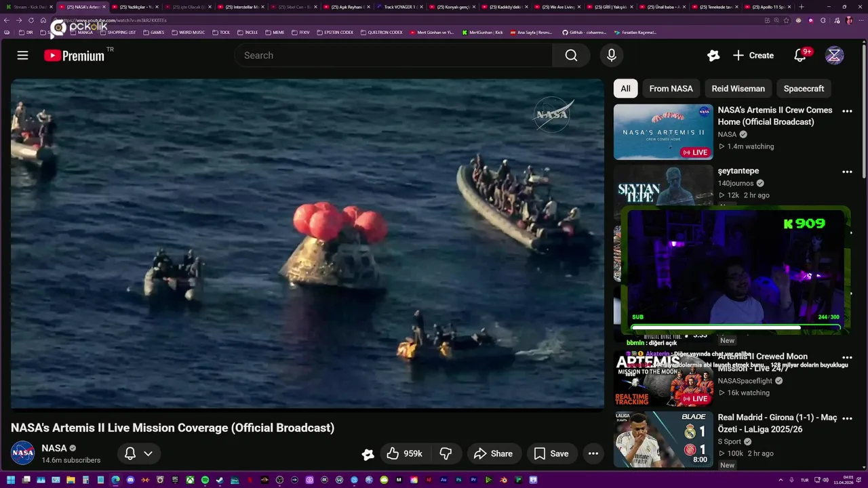Viewport: 868px width, 488px height.
Task: Select the Reid Wiseman filter chip
Action: point(738,89)
